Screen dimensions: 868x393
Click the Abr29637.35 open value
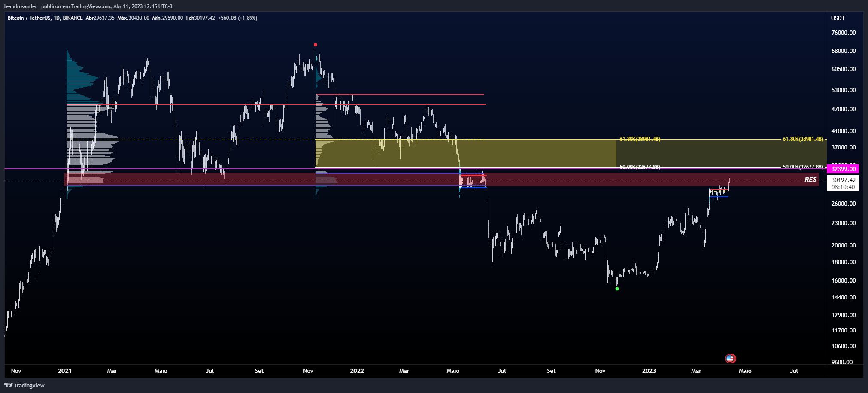coord(100,18)
